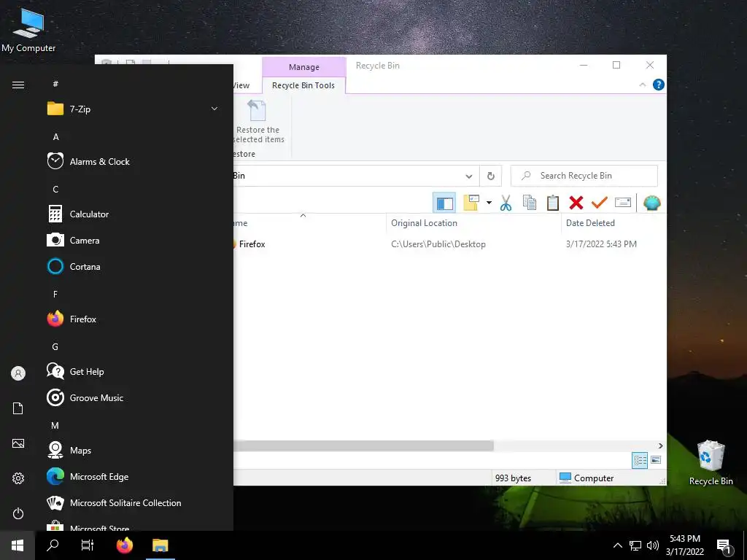This screenshot has width=747, height=560.
Task: Show hidden system tray icons
Action: (617, 545)
